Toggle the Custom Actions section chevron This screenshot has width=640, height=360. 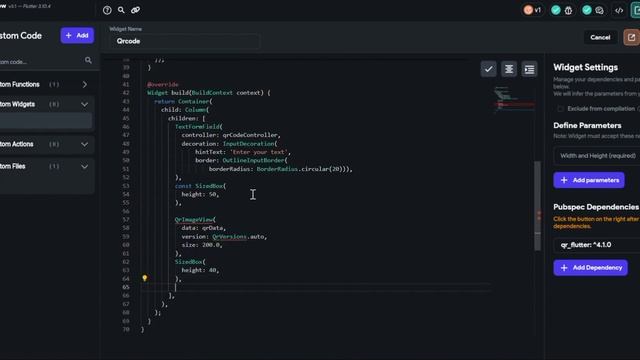(x=84, y=144)
